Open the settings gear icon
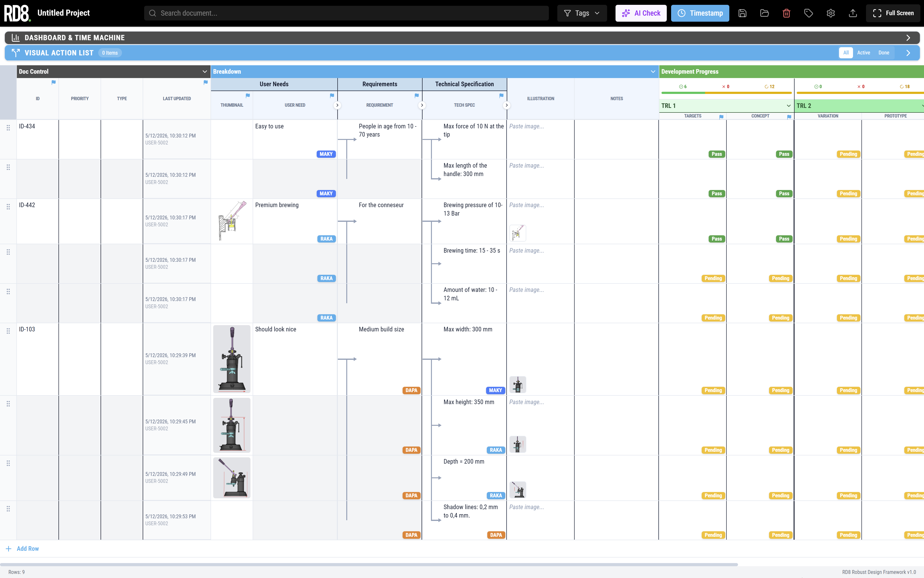The width and height of the screenshot is (924, 578). [831, 13]
